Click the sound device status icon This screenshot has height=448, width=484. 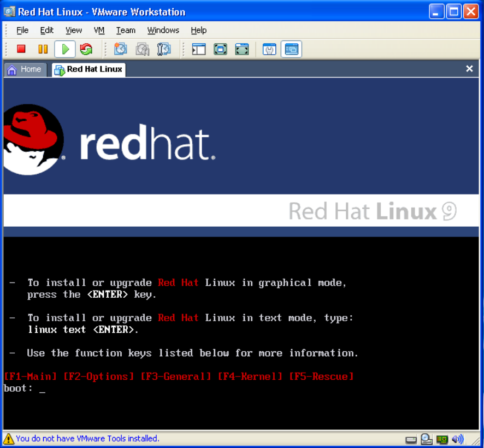[458, 439]
